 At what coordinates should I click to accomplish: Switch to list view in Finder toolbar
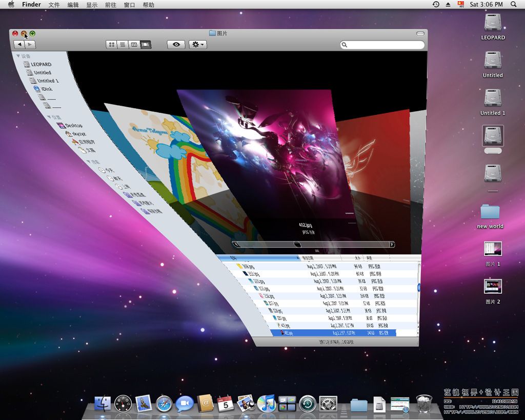coord(123,45)
